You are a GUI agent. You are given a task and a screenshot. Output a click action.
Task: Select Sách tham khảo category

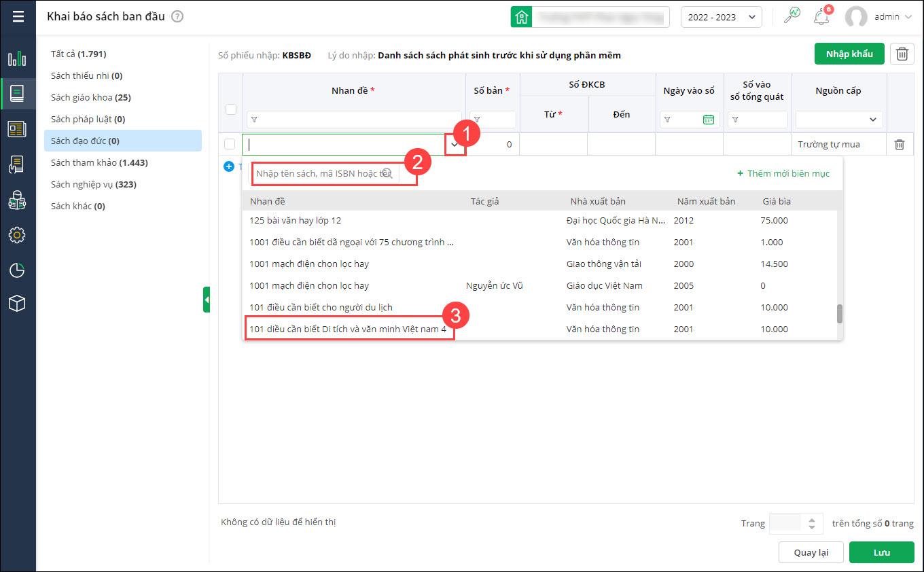pos(99,162)
